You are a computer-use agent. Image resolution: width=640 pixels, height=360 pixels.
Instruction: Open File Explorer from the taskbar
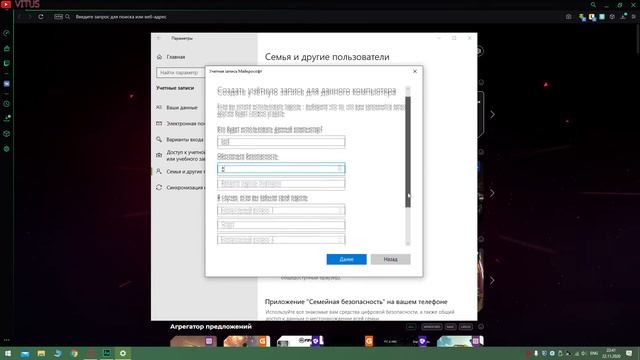41,353
